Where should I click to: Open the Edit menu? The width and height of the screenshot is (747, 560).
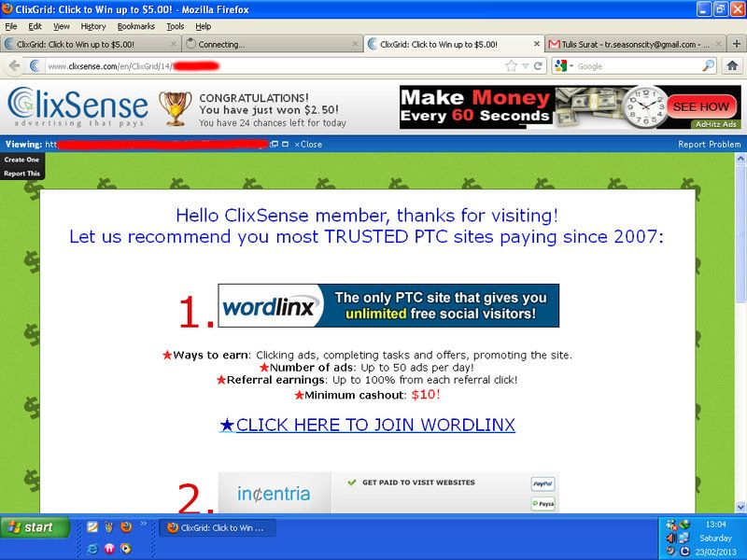(35, 26)
